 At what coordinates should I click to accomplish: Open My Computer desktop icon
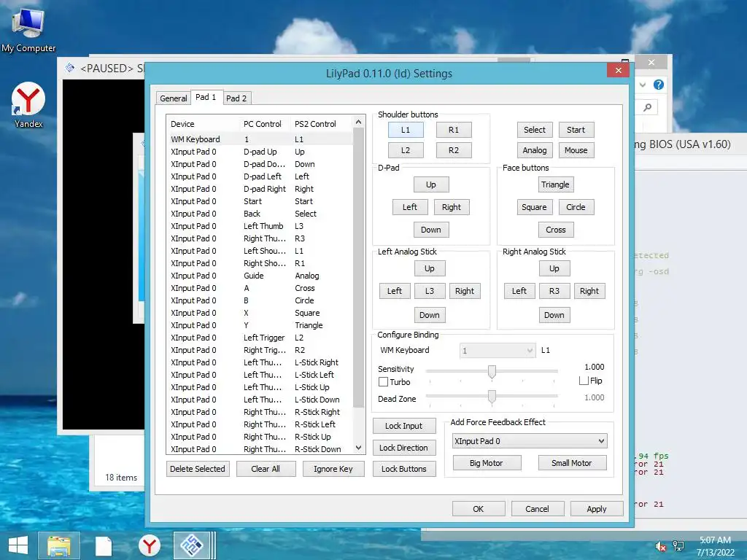[28, 29]
